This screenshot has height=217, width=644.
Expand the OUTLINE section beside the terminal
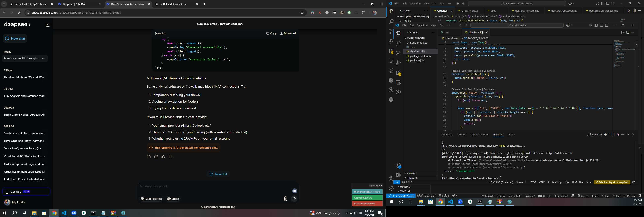(x=420, y=173)
